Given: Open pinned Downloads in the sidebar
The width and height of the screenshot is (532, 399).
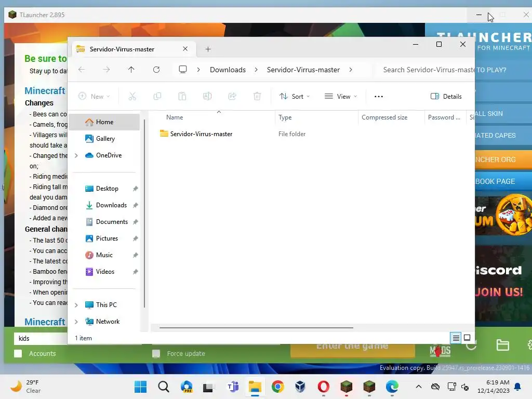Looking at the screenshot, I should pyautogui.click(x=104, y=205).
